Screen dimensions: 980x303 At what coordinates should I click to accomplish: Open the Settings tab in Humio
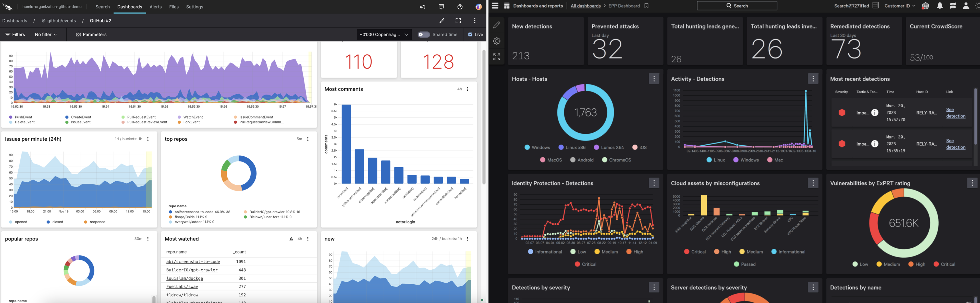pyautogui.click(x=194, y=7)
